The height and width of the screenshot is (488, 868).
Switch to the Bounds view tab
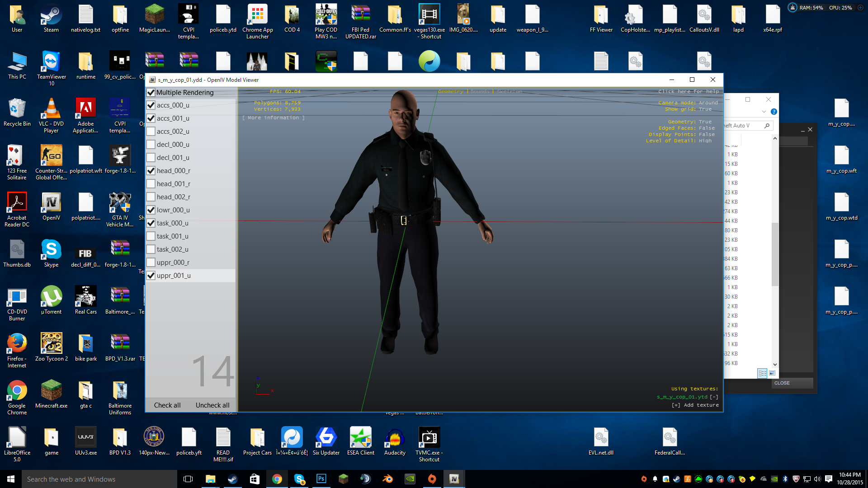point(480,91)
